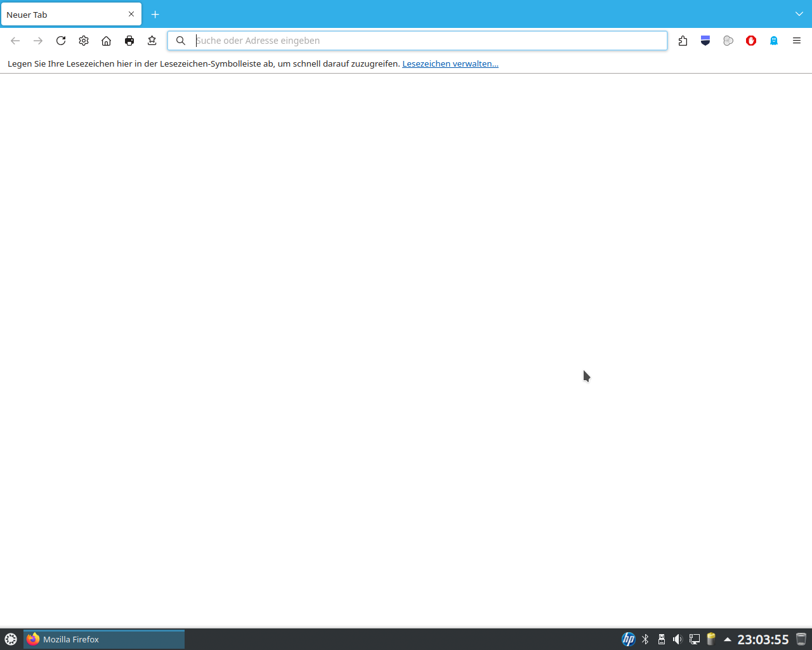This screenshot has width=812, height=650.
Task: Open the extensions puzzle-piece menu
Action: (683, 41)
